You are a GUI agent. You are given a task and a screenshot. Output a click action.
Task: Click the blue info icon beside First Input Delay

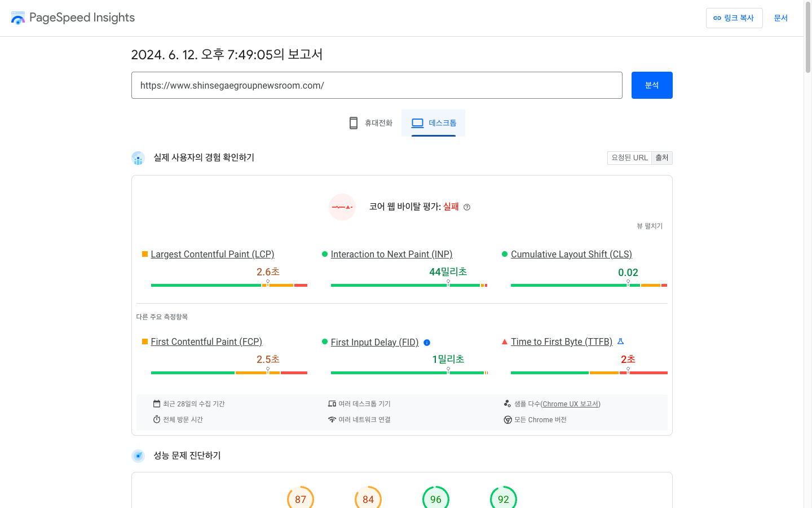coord(427,343)
